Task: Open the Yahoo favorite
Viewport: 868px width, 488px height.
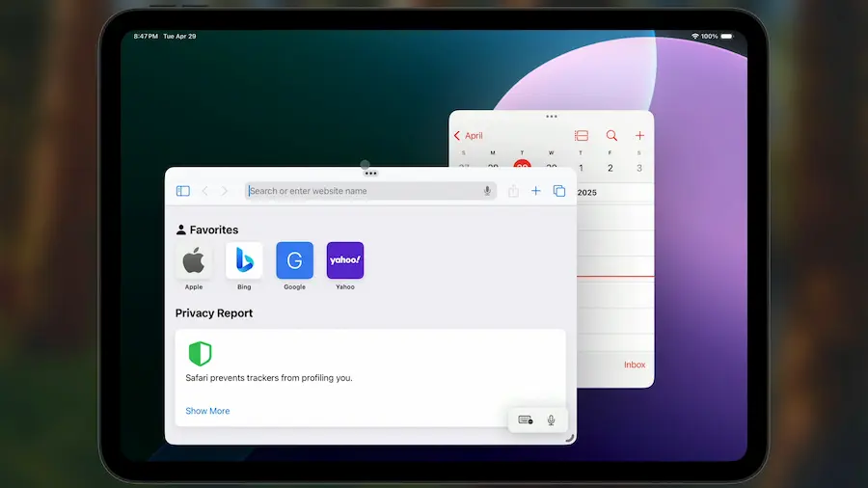Action: tap(345, 260)
